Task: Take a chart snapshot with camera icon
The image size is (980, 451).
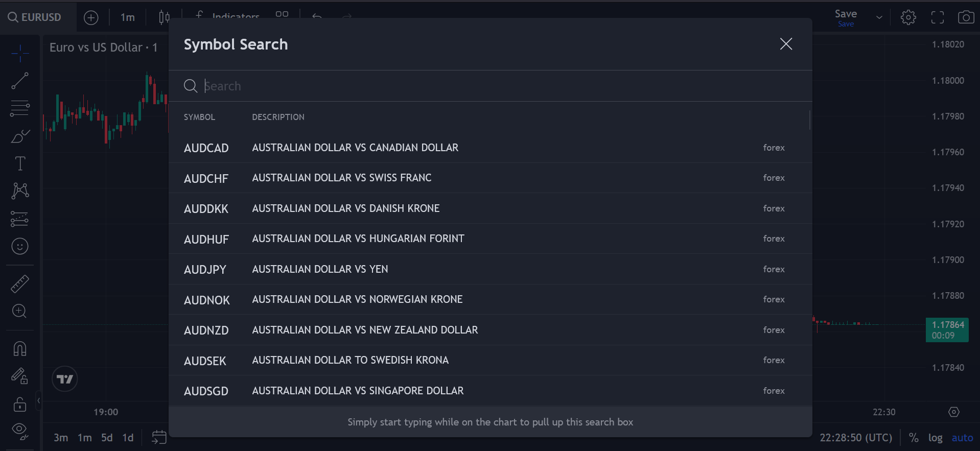Action: click(x=965, y=17)
